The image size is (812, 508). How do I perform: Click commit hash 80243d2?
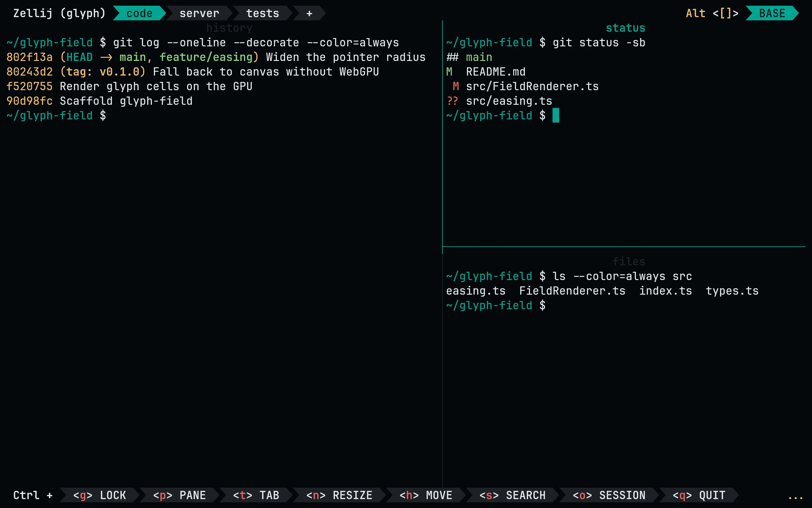[x=29, y=71]
